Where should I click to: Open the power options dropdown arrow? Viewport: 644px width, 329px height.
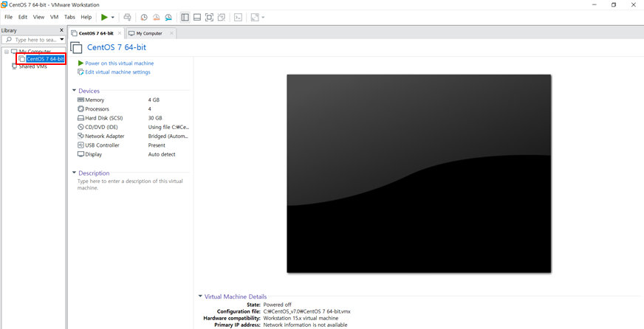coord(113,18)
